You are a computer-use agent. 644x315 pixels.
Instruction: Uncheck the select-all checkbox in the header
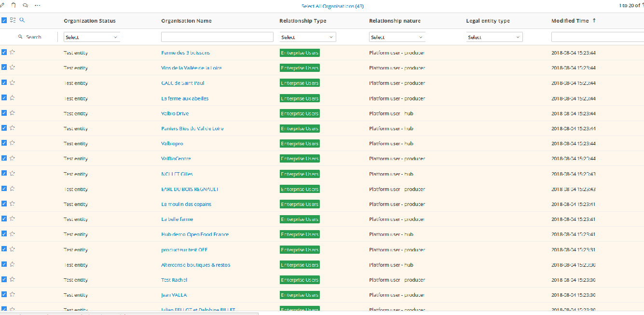[4, 20]
